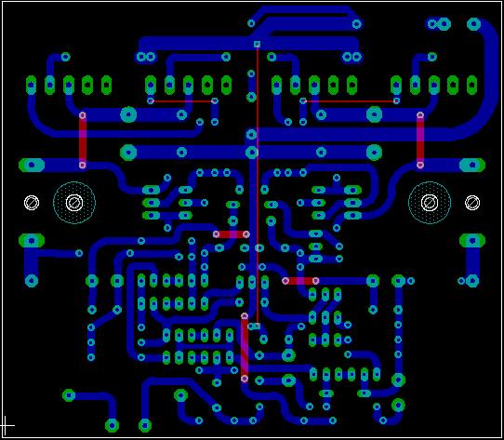Viewport: 504px width, 440px height.
Task: Select the long vertical red center trace
Action: coord(258,185)
